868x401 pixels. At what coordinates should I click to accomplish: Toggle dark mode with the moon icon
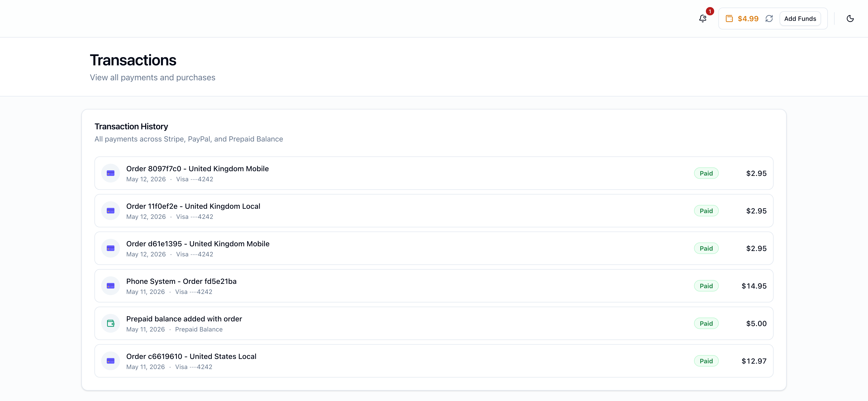click(x=850, y=19)
